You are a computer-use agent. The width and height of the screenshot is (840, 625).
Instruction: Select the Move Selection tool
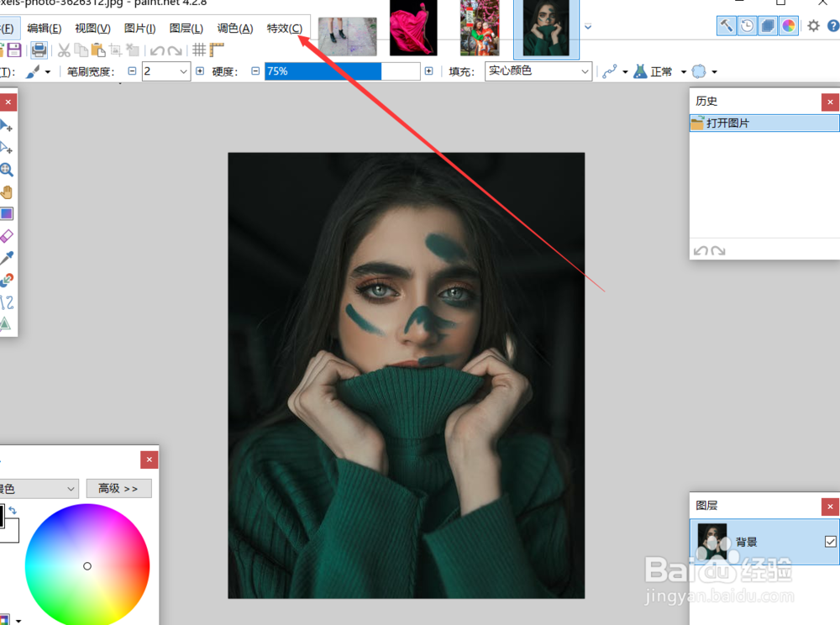[x=6, y=148]
